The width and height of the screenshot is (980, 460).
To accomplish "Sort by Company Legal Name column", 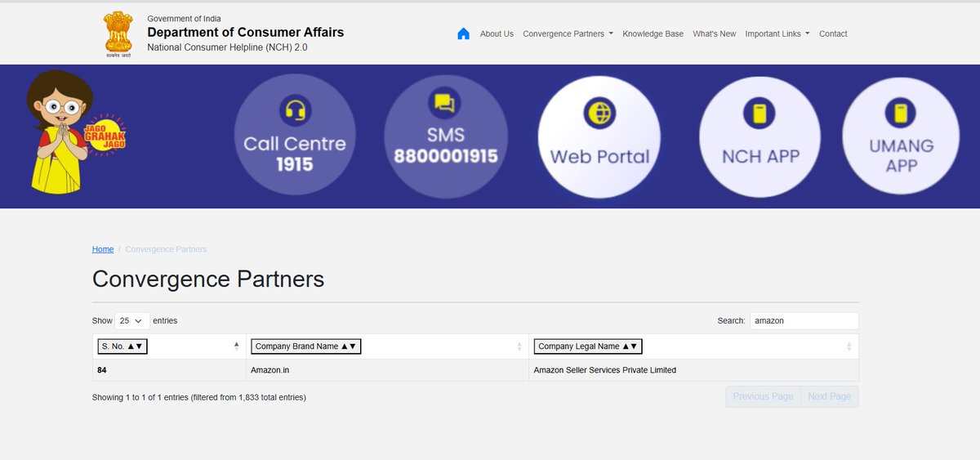I will click(588, 346).
